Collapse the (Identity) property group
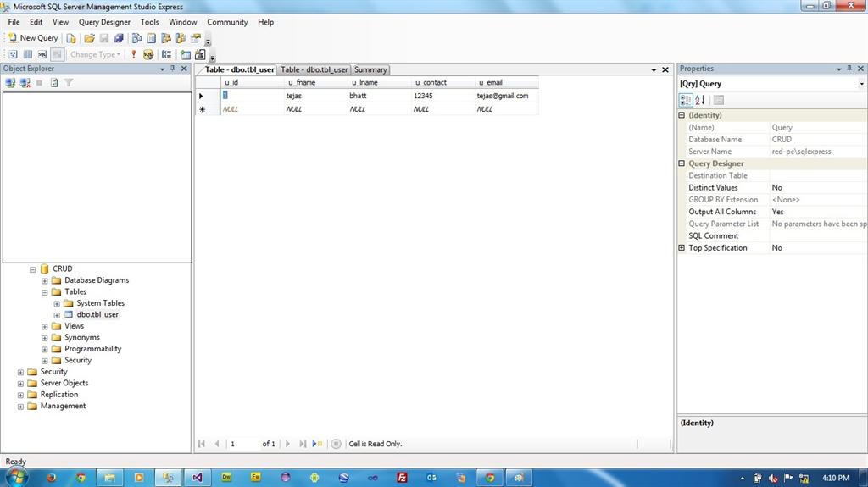This screenshot has width=868, height=487. click(x=682, y=115)
